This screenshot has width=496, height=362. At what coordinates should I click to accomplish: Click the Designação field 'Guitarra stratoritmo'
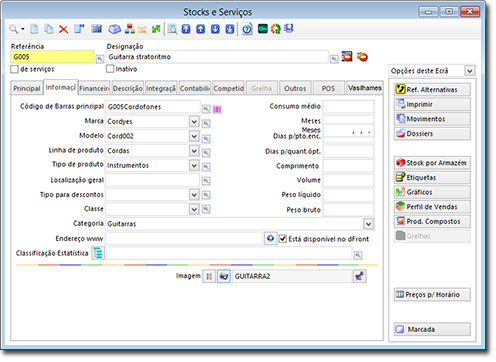[217, 57]
